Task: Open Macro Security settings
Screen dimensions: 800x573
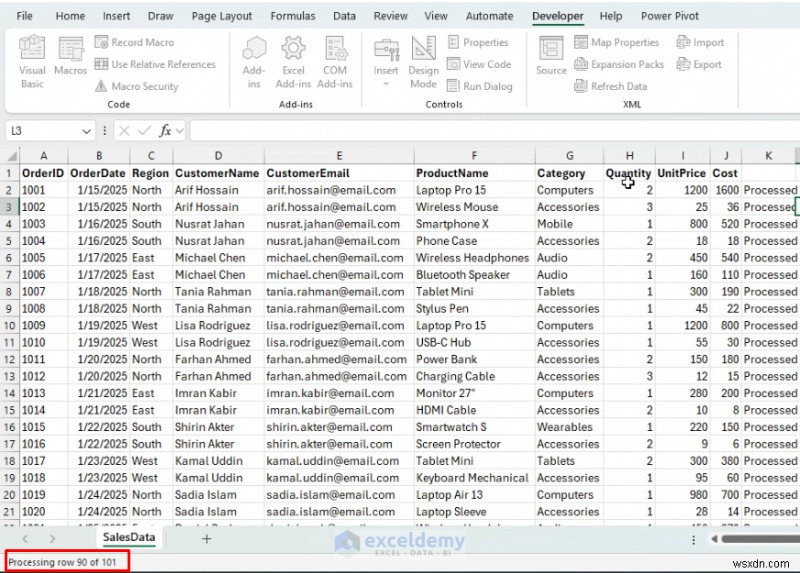Action: 137,86
